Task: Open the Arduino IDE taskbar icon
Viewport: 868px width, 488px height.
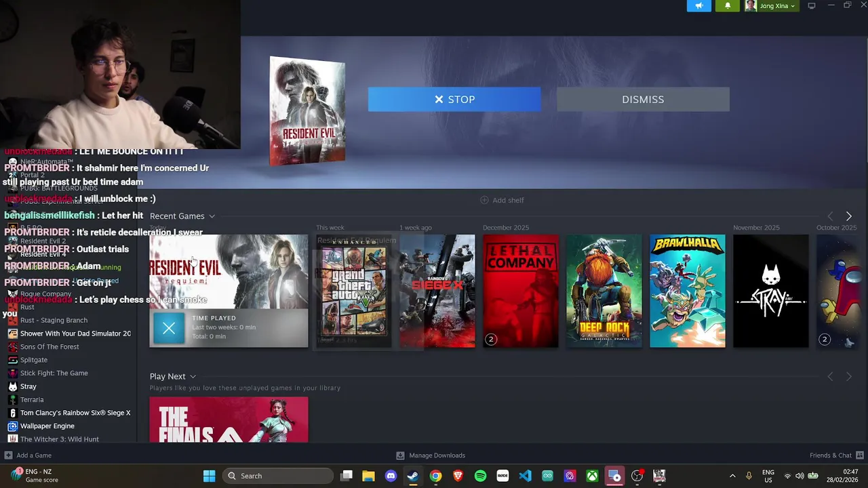Action: 547,476
